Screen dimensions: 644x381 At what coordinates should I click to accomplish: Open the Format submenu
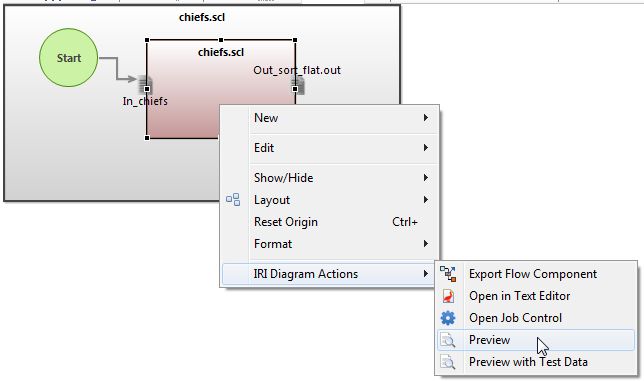coord(329,244)
